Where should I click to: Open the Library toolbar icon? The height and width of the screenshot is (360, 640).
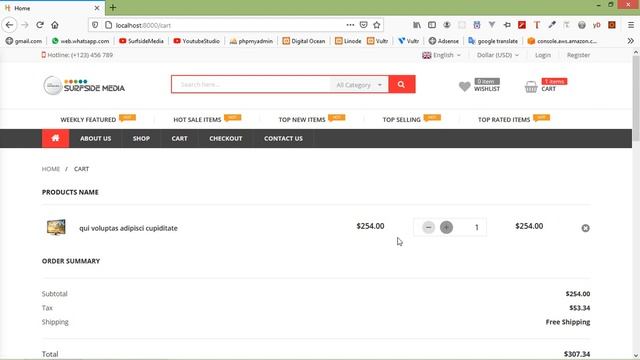(x=417, y=25)
